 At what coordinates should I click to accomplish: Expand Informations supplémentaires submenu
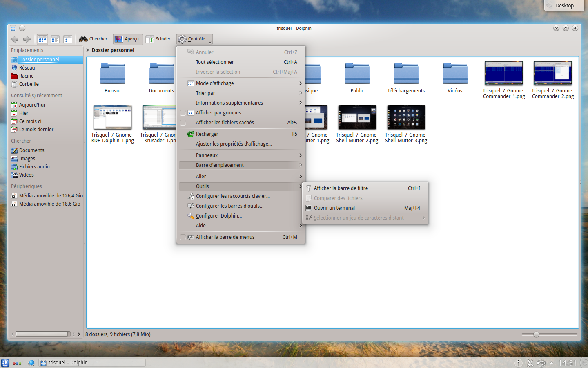pos(241,103)
